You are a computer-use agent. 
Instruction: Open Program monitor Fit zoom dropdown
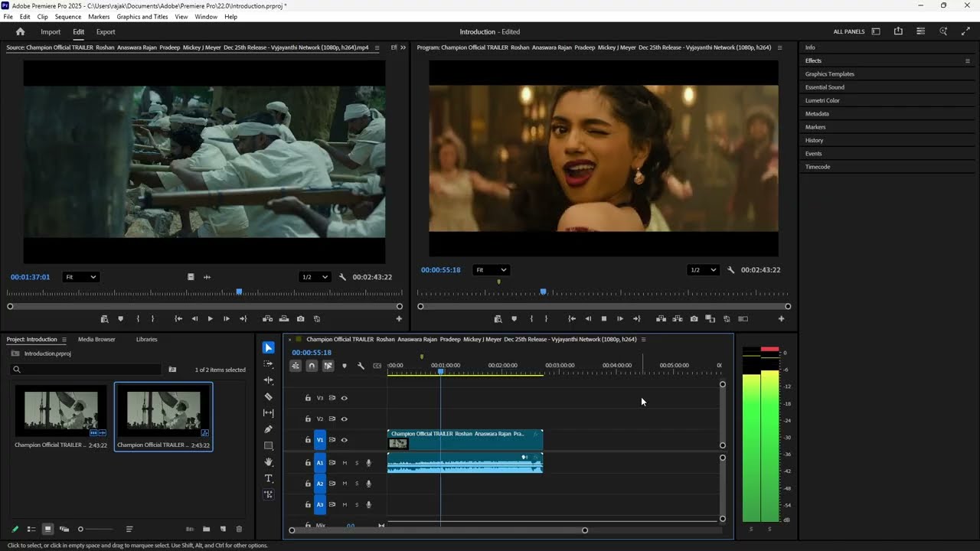(x=491, y=269)
